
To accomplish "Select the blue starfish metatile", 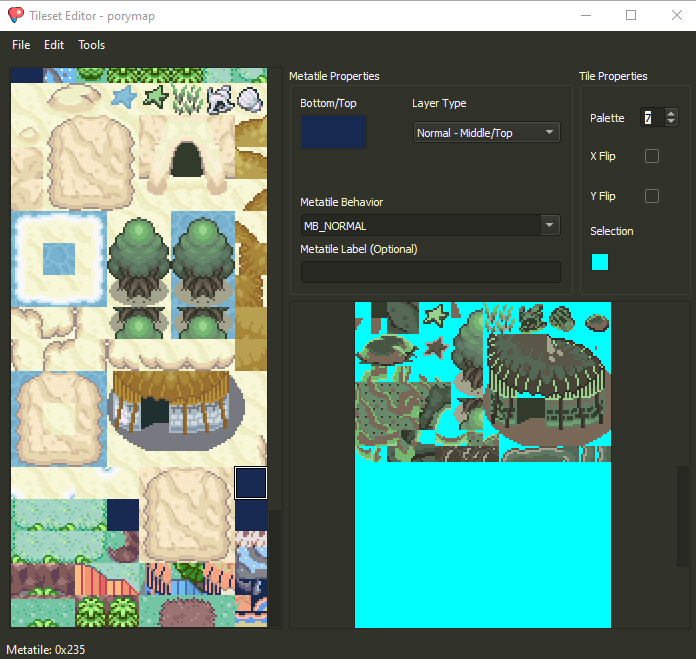I will coord(123,97).
